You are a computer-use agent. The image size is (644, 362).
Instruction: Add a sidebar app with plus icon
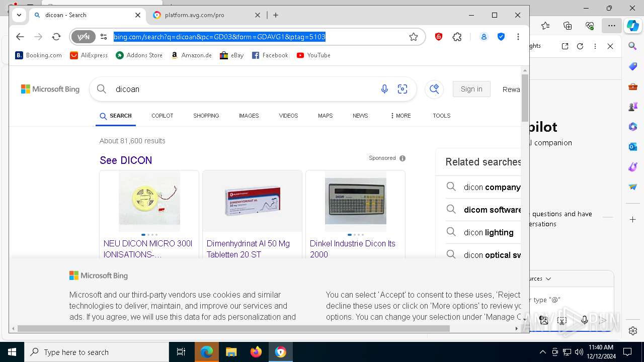coord(633,220)
